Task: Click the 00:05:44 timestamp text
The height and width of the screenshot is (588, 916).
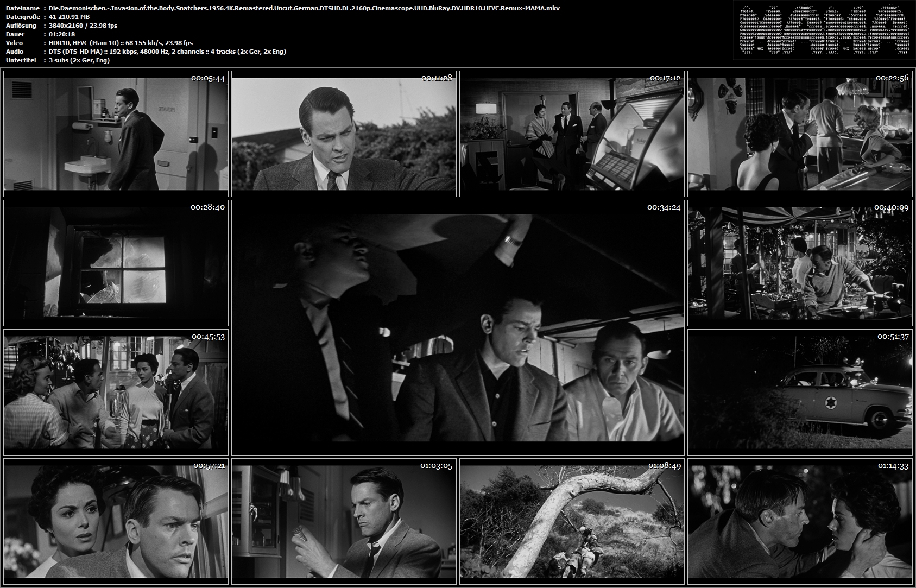Action: point(208,78)
